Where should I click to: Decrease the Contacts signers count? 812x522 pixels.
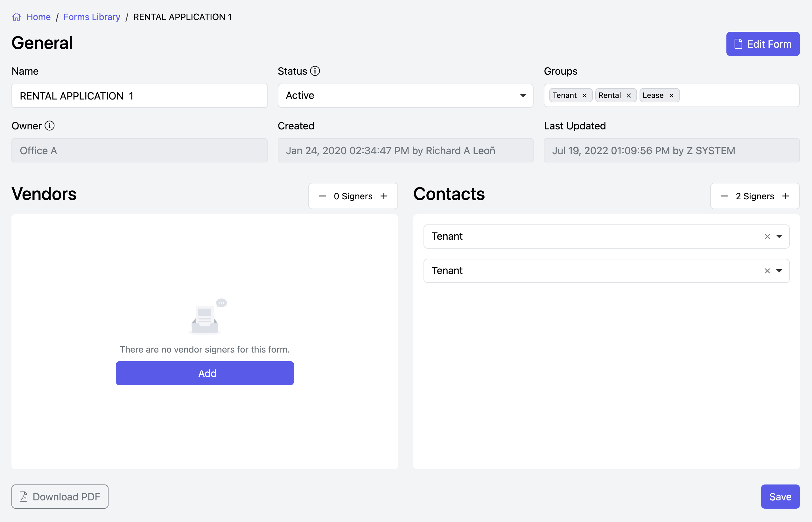pyautogui.click(x=724, y=196)
